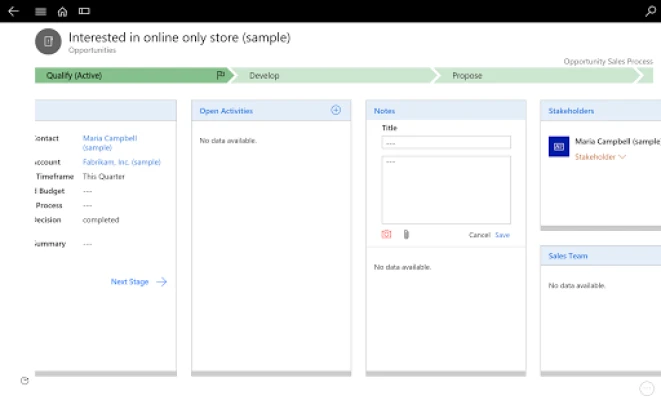This screenshot has height=400, width=661.
Task: Open search with the magnifier icon
Action: [650, 11]
